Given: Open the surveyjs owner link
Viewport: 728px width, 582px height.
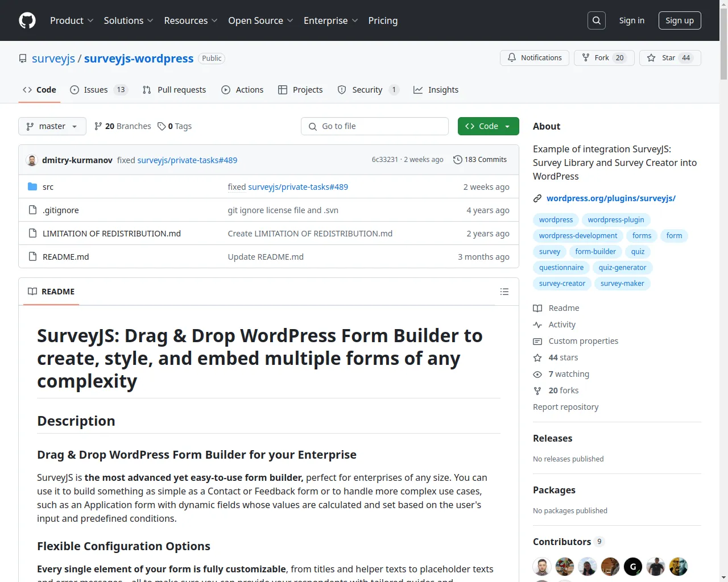Looking at the screenshot, I should 53,59.
